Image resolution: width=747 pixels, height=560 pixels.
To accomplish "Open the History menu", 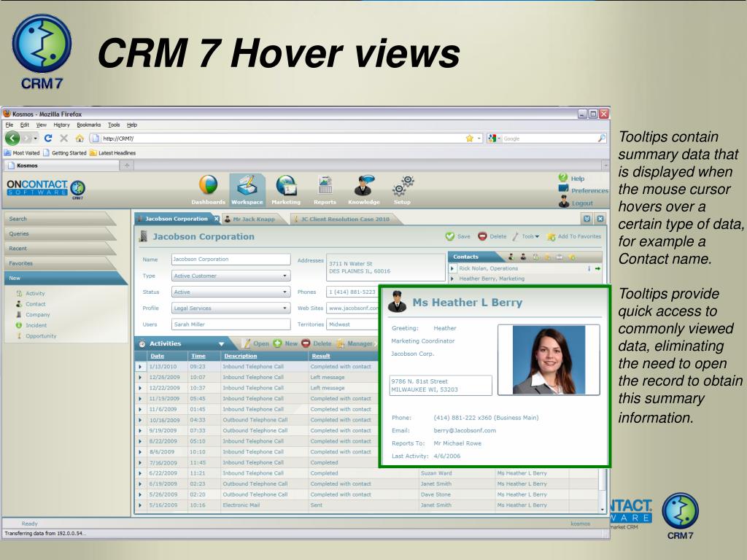I will pos(61,125).
